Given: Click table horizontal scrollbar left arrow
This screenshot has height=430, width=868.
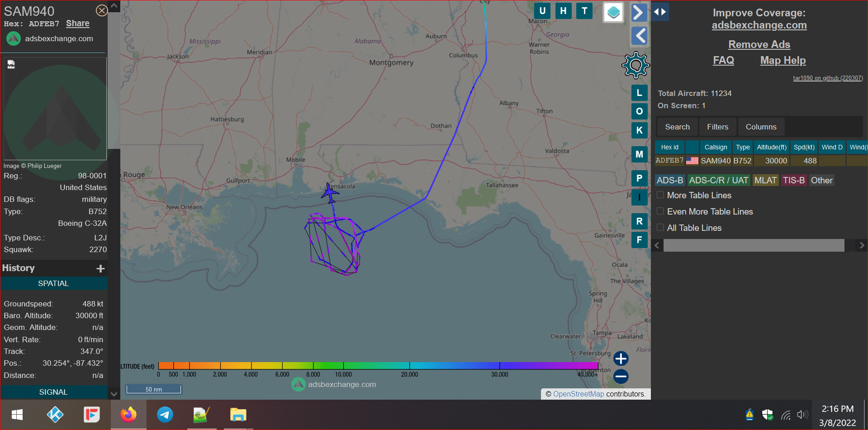Looking at the screenshot, I should (x=657, y=245).
